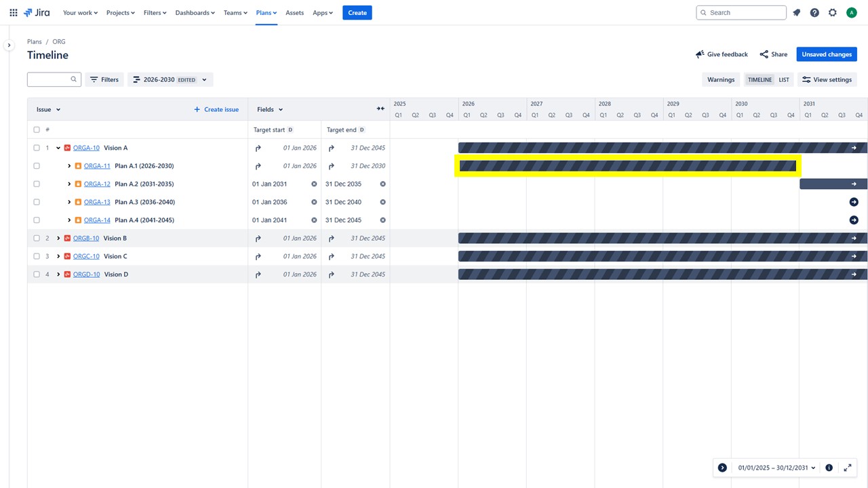Click the top Search field
This screenshot has width=868, height=488.
point(741,12)
